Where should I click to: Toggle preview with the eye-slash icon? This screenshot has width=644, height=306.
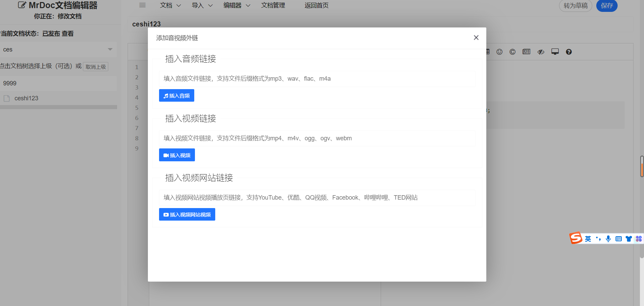tap(541, 52)
